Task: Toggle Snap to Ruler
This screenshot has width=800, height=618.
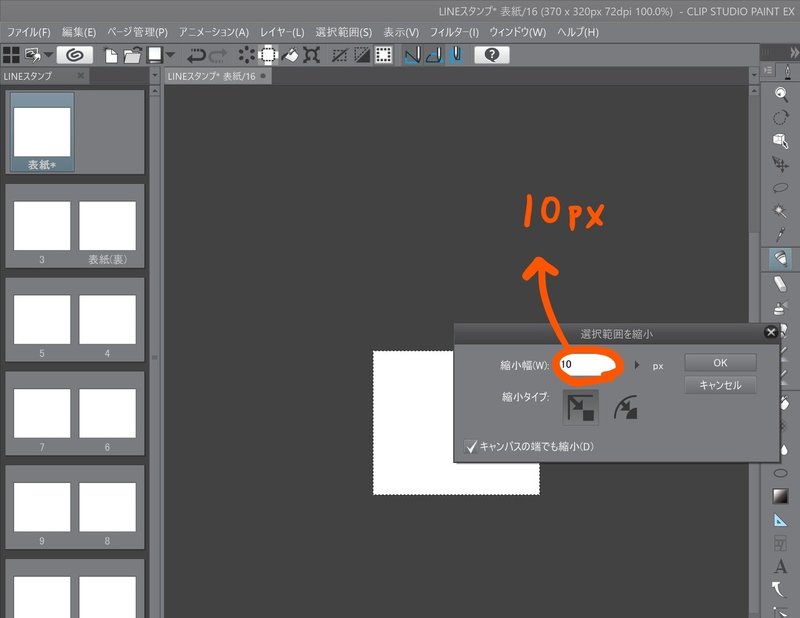Action: pyautogui.click(x=412, y=55)
